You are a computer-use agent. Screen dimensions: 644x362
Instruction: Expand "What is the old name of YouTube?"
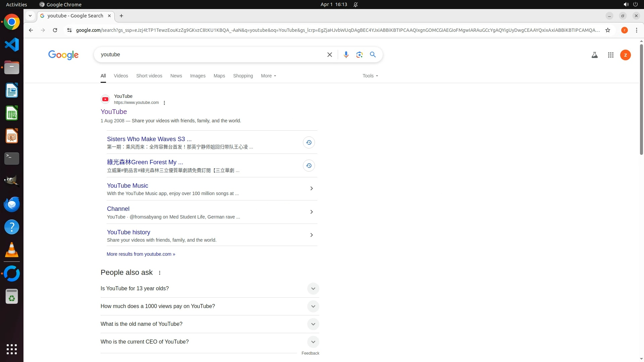click(x=313, y=324)
